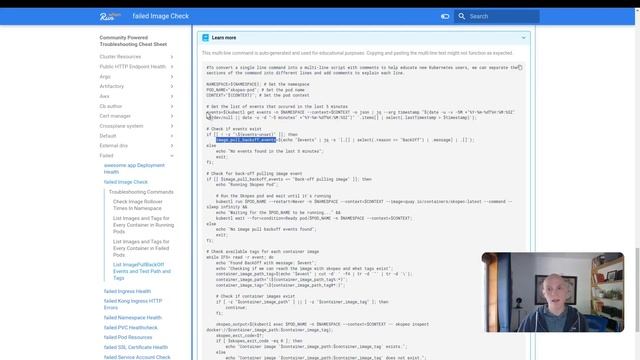Expand the Crossplane system chevron
Image resolution: width=640 pixels, height=360 pixels.
pyautogui.click(x=172, y=126)
